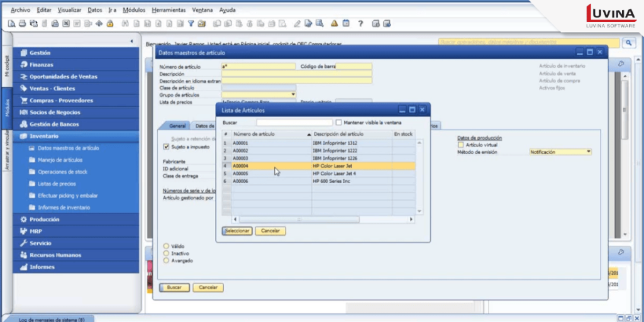Click the Export to Word toolbar icon
The image size is (644, 322).
click(x=77, y=23)
